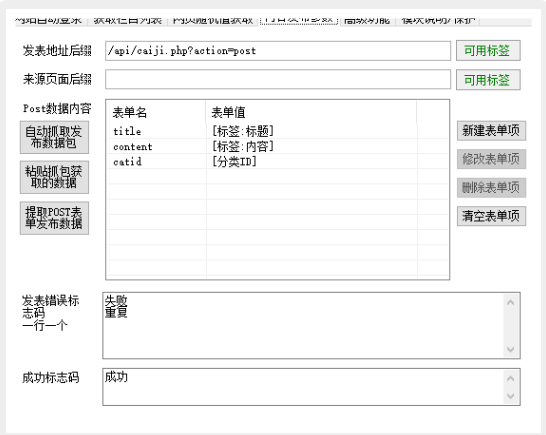Screen dimensions: 546x435
Task: Click the 删除表单项 button
Action: [x=491, y=188]
